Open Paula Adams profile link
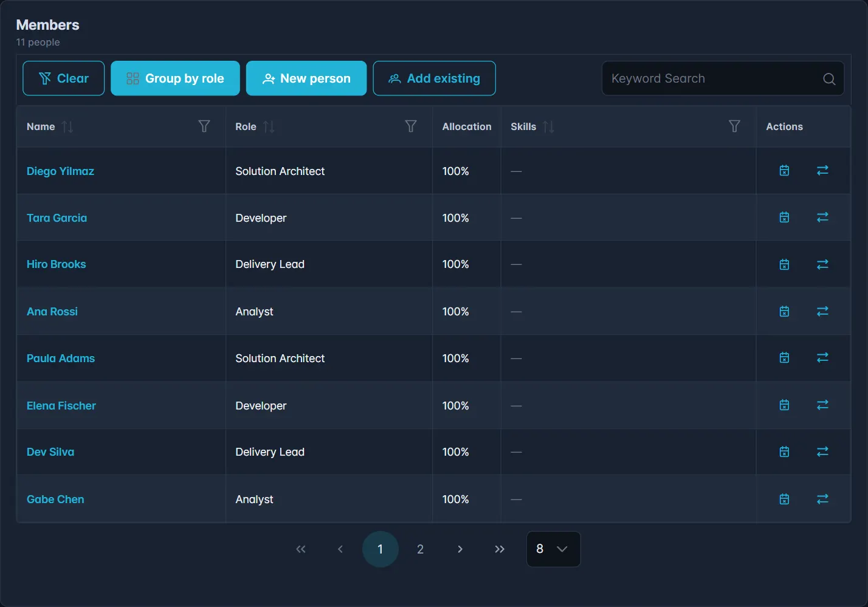868x607 pixels. [x=61, y=358]
